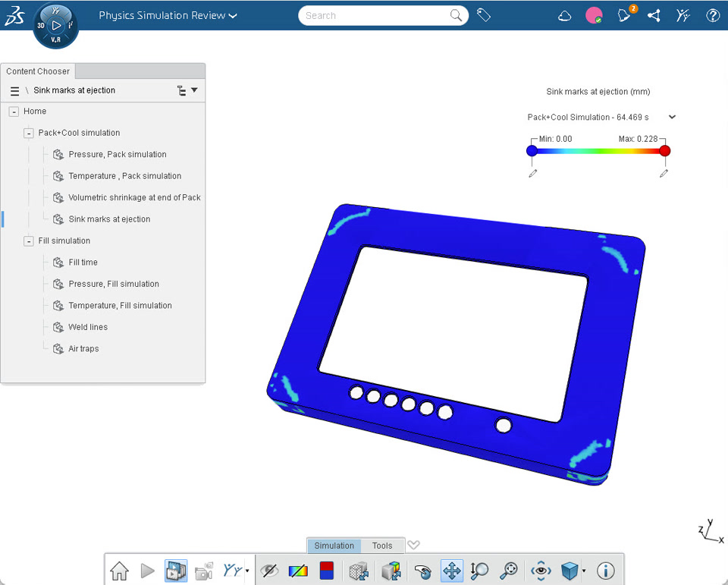Toggle the hide/show eye-slash visibility icon
Image resolution: width=728 pixels, height=585 pixels.
(x=269, y=571)
